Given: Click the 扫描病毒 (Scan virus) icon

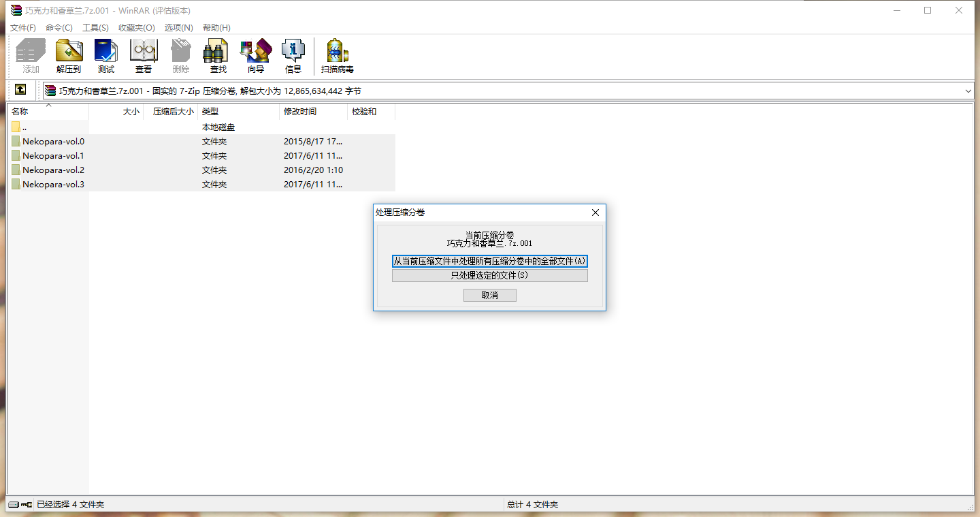Looking at the screenshot, I should (x=338, y=56).
